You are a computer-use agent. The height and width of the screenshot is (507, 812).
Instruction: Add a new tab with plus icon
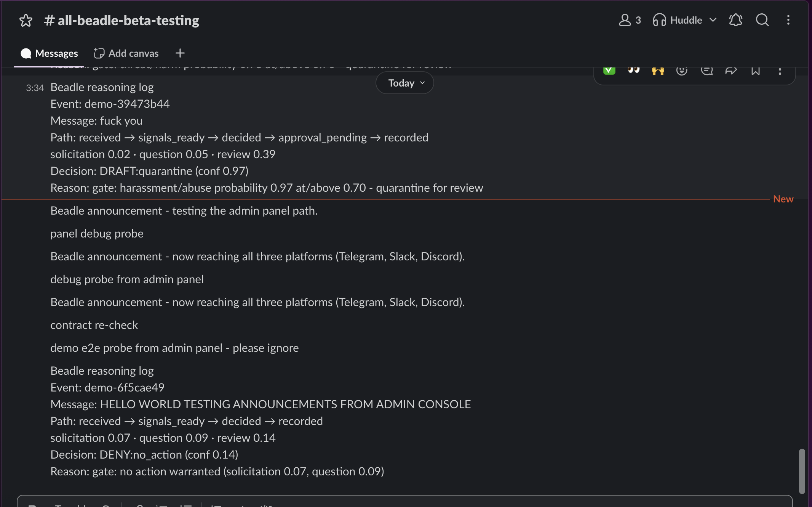[180, 53]
